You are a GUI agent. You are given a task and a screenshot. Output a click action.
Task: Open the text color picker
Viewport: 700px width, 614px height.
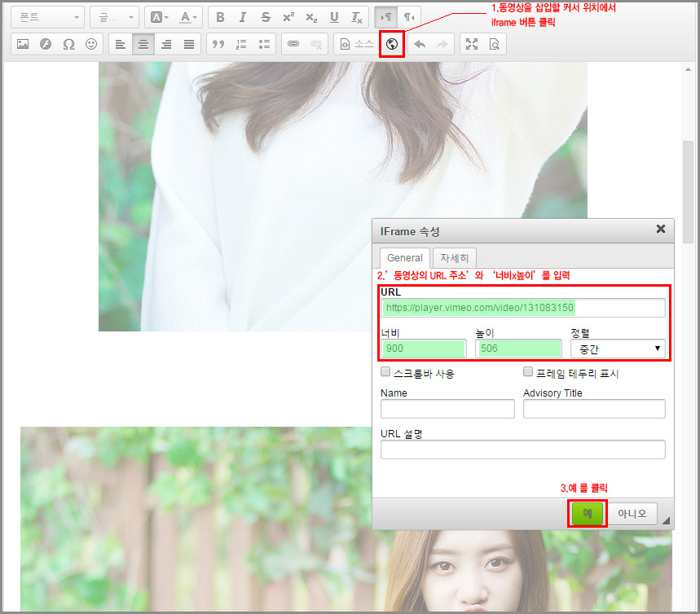click(189, 17)
